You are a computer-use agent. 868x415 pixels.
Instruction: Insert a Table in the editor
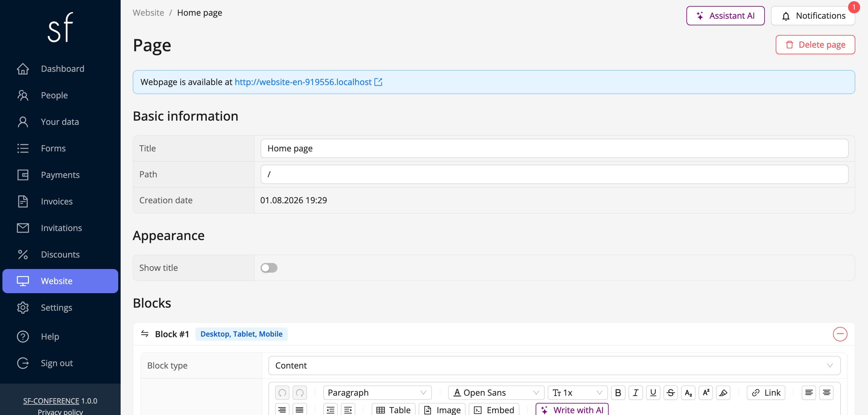(393, 410)
